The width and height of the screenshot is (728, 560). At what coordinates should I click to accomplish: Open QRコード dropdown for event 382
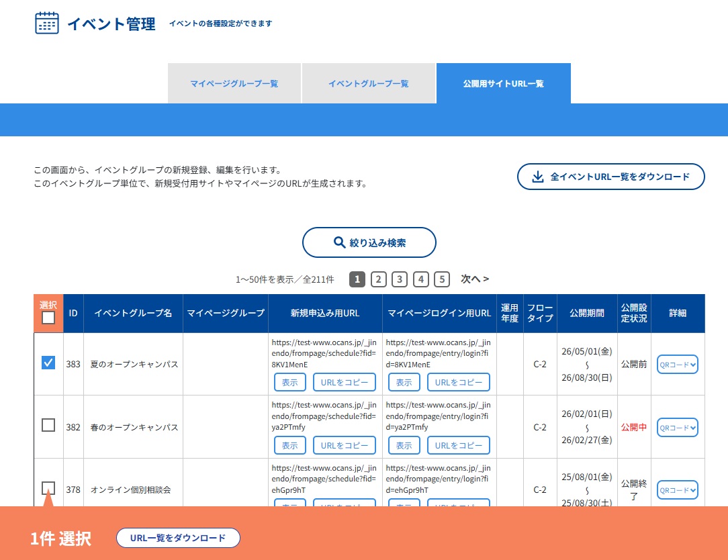[x=678, y=428]
